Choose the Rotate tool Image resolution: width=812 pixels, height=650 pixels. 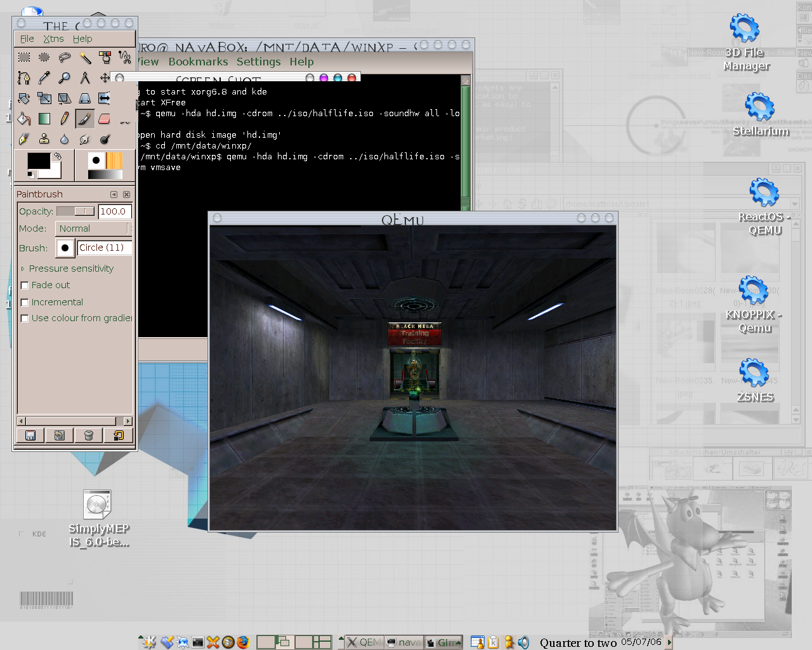(x=24, y=98)
